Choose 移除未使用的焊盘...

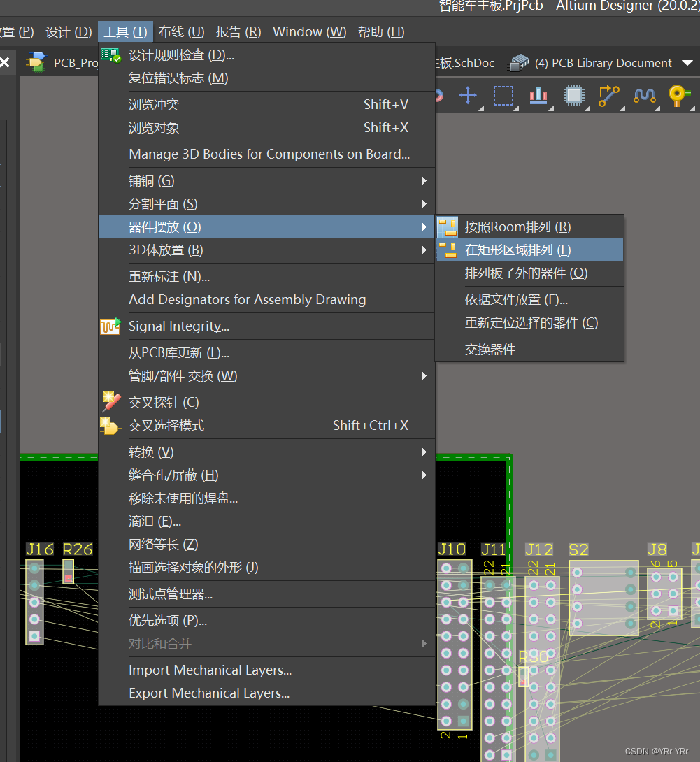click(x=266, y=498)
